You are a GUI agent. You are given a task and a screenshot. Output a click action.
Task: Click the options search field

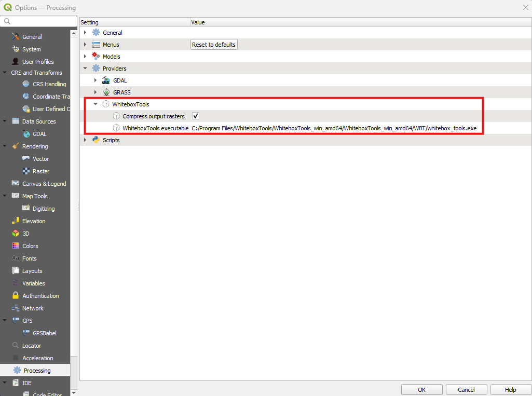pyautogui.click(x=38, y=22)
